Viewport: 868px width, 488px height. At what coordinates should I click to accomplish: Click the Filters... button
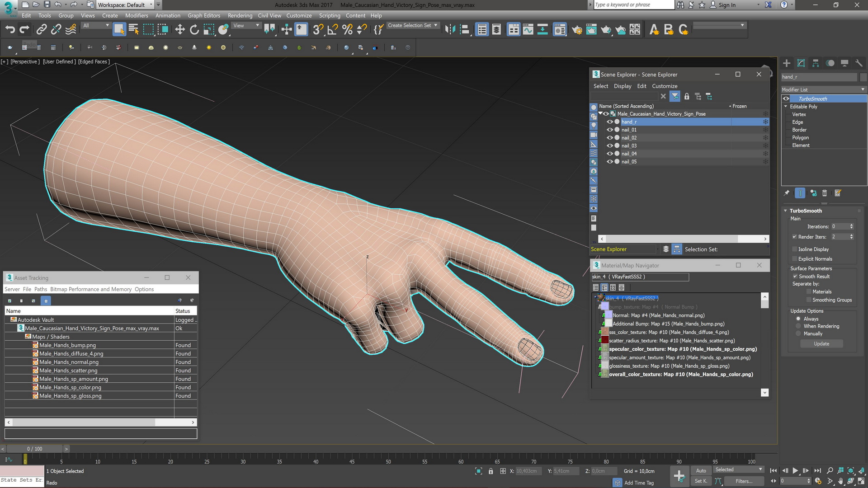pyautogui.click(x=744, y=481)
